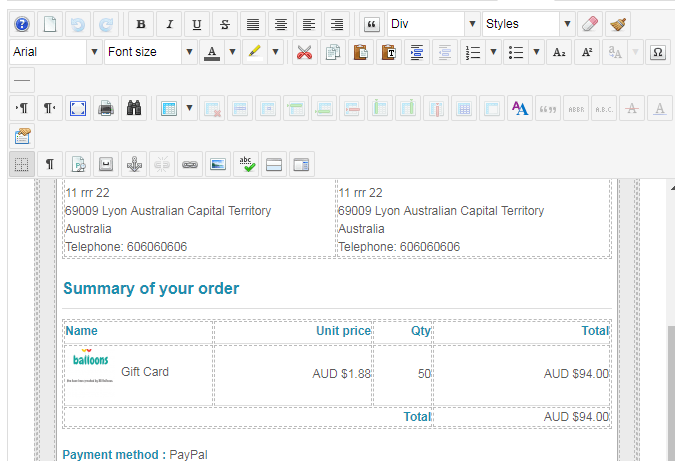The height and width of the screenshot is (461, 675).
Task: Open Find and Replace binoculars
Action: (x=136, y=108)
